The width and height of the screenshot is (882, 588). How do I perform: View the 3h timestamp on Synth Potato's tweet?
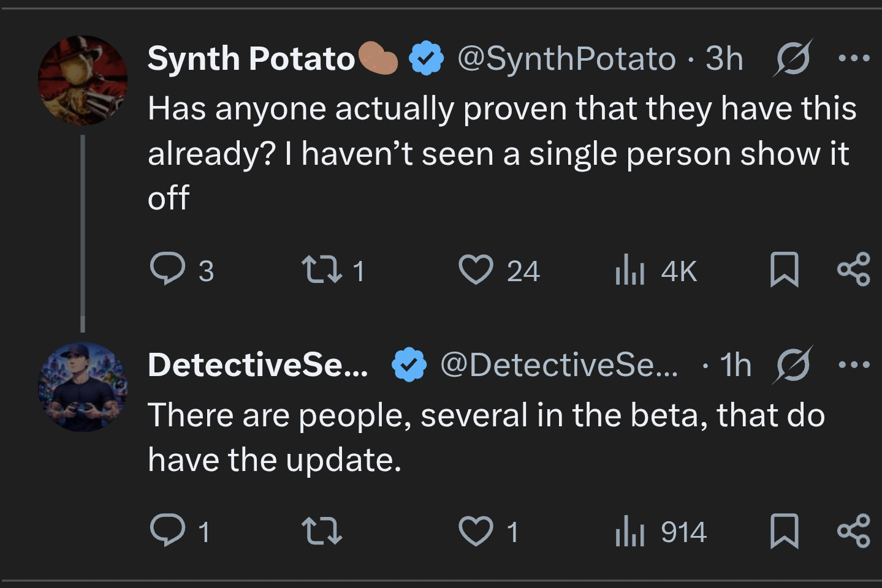point(723,59)
